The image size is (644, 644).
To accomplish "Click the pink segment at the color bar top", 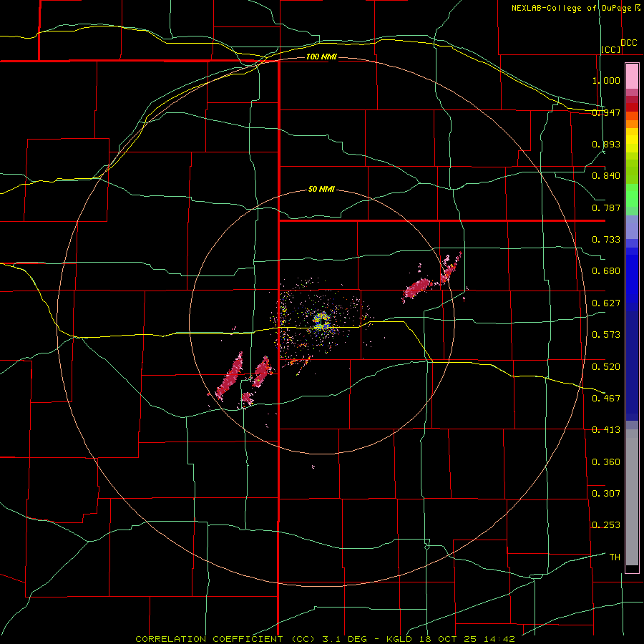I will point(632,77).
